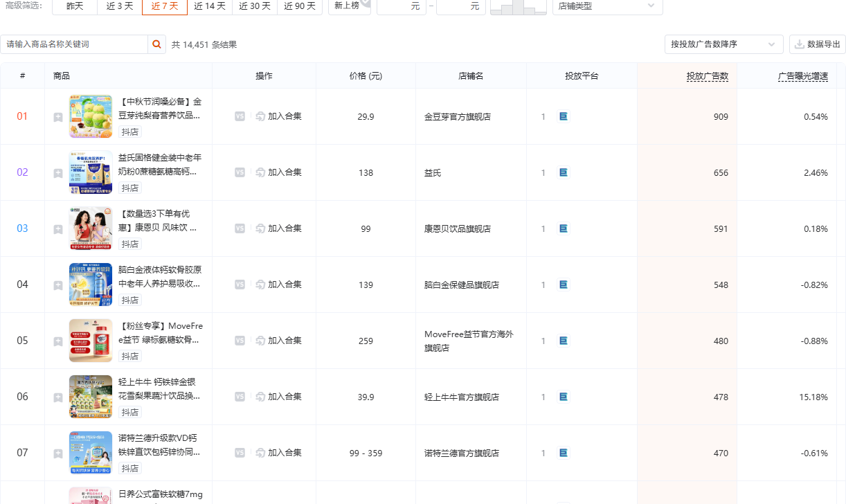The image size is (846, 504).
Task: Click the bookmark icon in row 01
Action: pos(58,117)
